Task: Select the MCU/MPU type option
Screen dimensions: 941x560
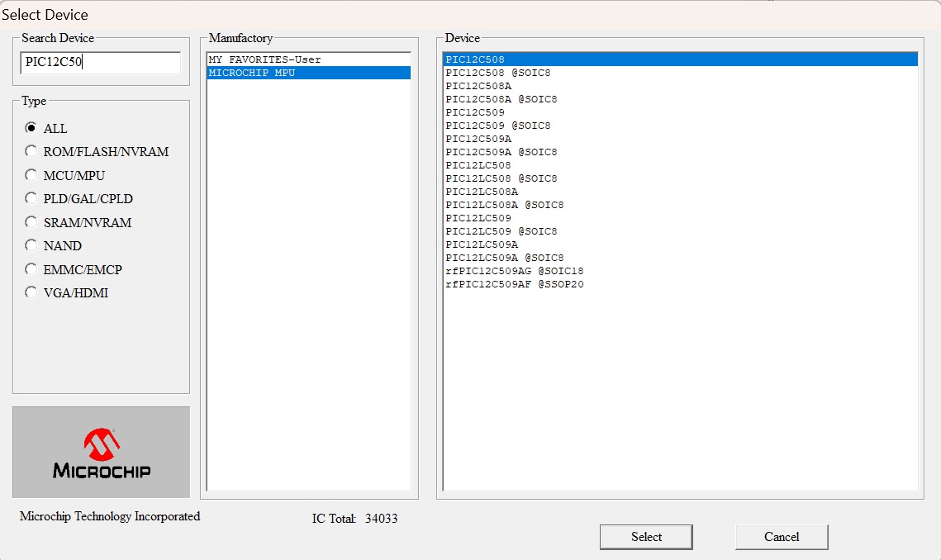Action: coord(31,175)
